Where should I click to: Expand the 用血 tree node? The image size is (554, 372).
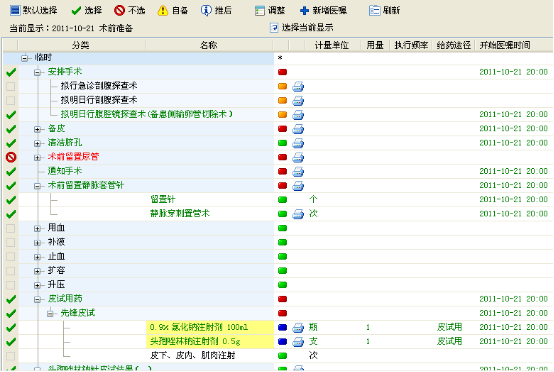(37, 229)
